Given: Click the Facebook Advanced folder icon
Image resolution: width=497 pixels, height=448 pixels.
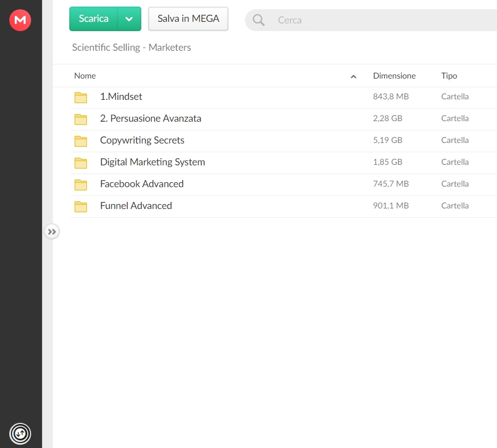Looking at the screenshot, I should [x=81, y=184].
